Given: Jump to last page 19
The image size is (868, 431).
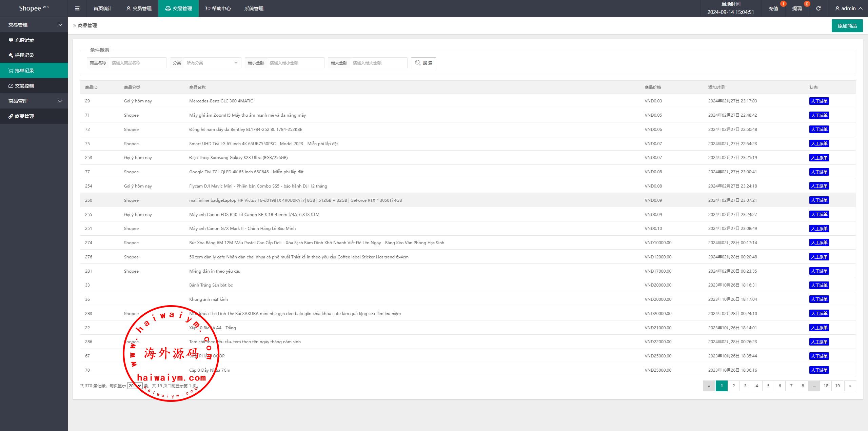Looking at the screenshot, I should click(x=837, y=386).
